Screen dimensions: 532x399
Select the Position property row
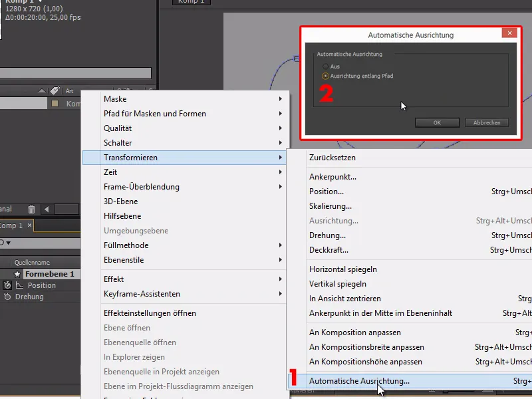coord(41,285)
